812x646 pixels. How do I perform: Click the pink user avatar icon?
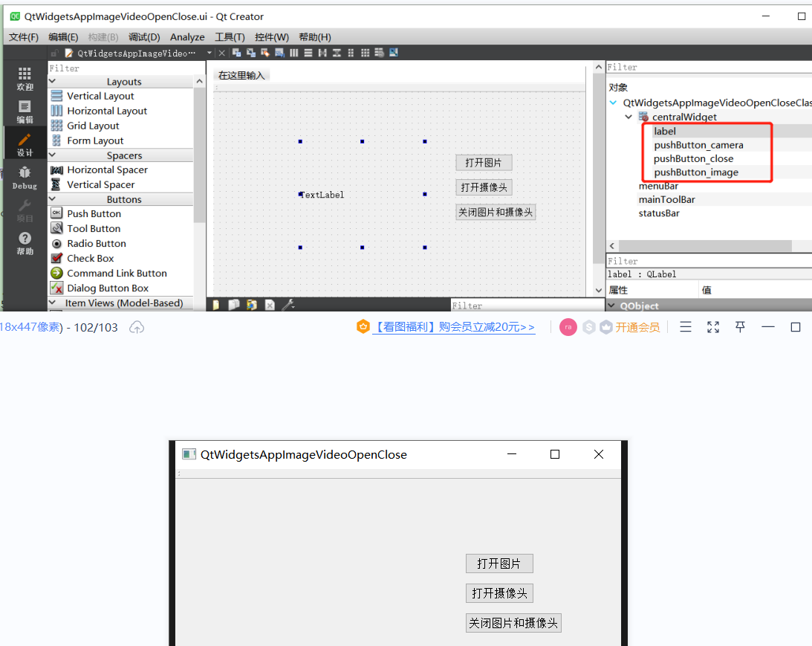click(568, 327)
